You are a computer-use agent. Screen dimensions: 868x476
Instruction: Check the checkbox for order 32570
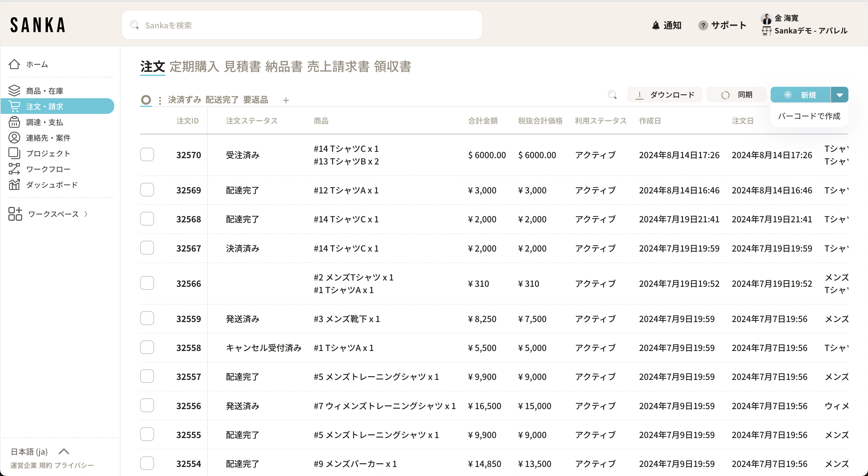[x=147, y=155]
